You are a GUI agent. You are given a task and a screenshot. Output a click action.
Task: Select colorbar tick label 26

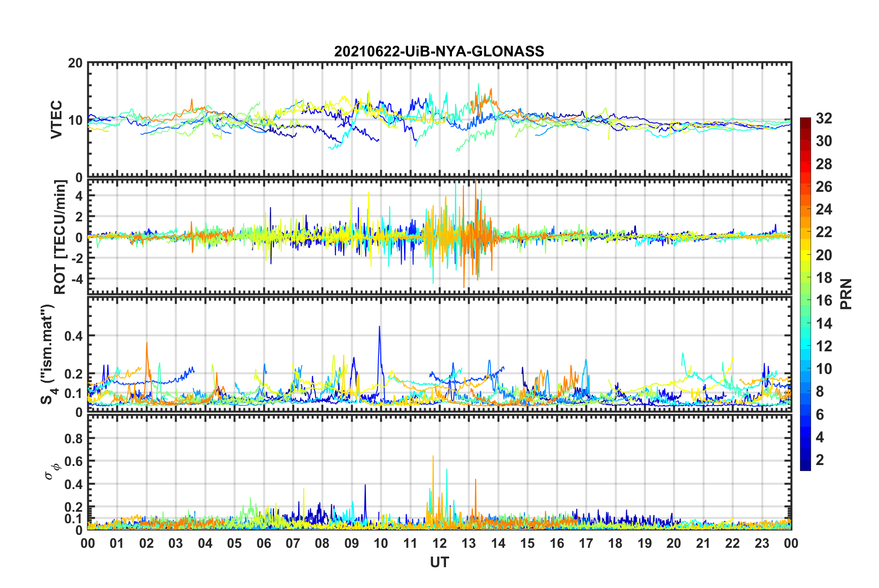(824, 187)
